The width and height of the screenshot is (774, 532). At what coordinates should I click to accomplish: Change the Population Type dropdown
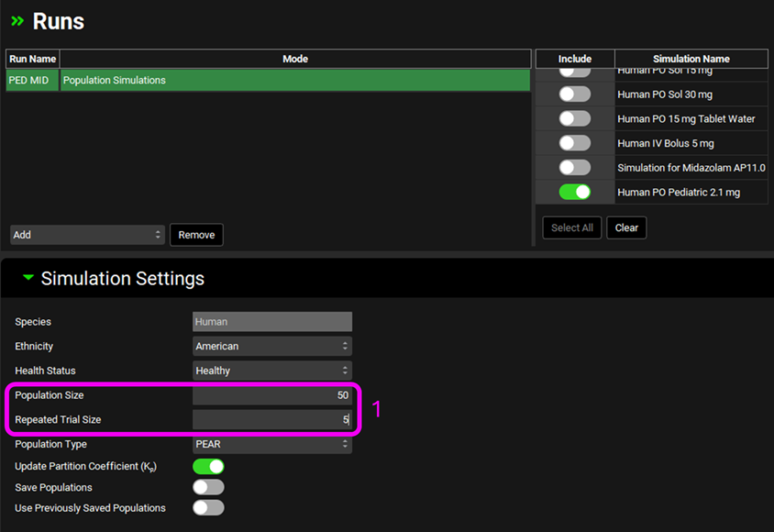272,444
